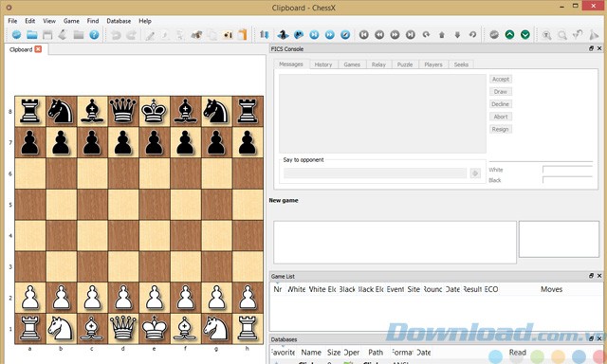Step forward using the grey forward icon
Screen dimensions: 607x364
click(395, 35)
